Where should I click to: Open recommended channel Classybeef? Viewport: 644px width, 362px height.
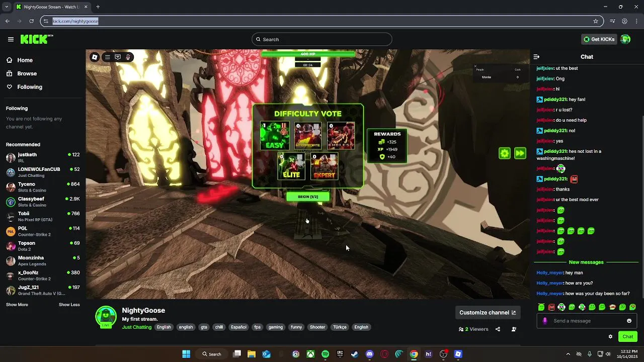point(43,202)
